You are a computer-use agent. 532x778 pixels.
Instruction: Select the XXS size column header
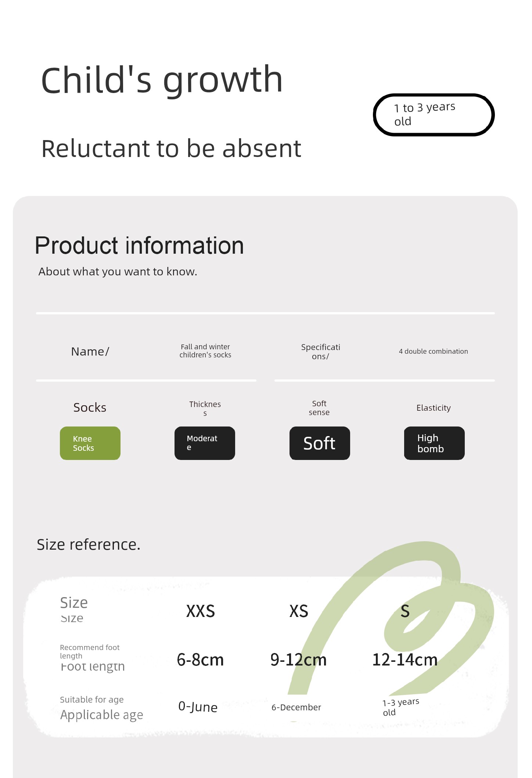coord(200,611)
